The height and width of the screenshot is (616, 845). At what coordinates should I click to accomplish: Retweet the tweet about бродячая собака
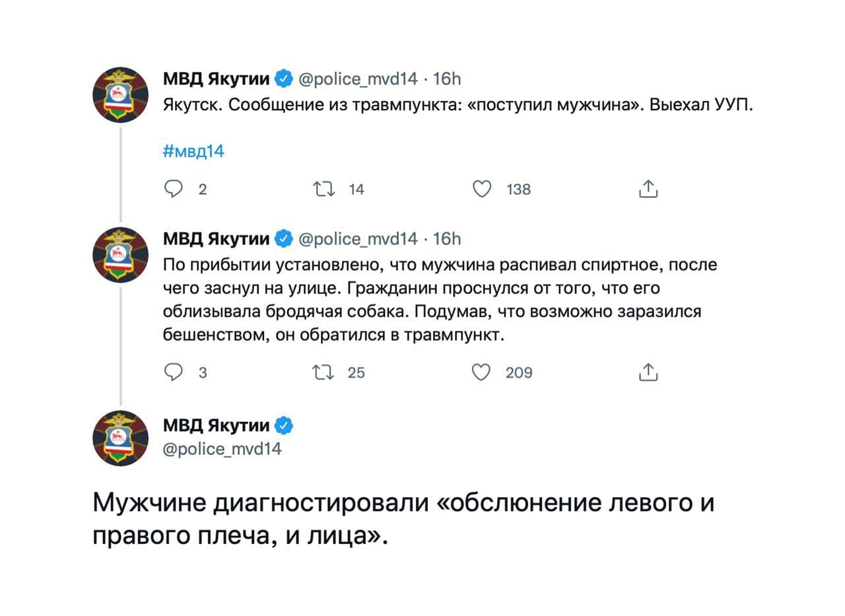pyautogui.click(x=325, y=372)
